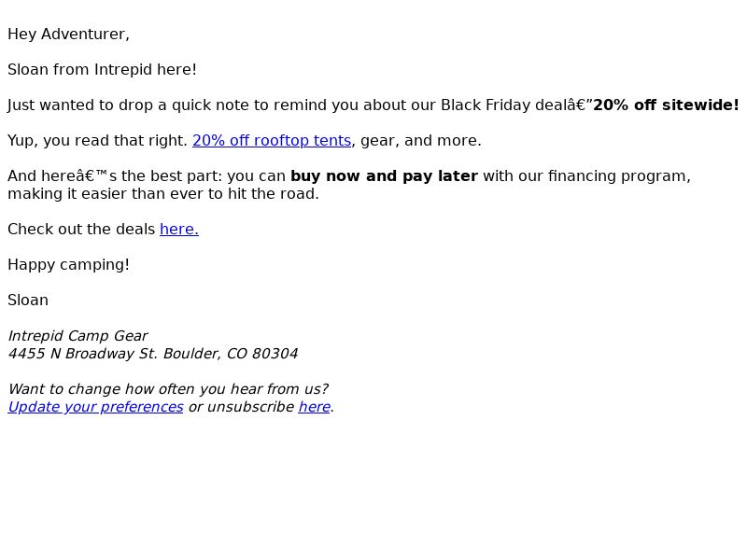Click the words 'Black Friday' in the message
This screenshot has width=747, height=560.
click(x=485, y=105)
